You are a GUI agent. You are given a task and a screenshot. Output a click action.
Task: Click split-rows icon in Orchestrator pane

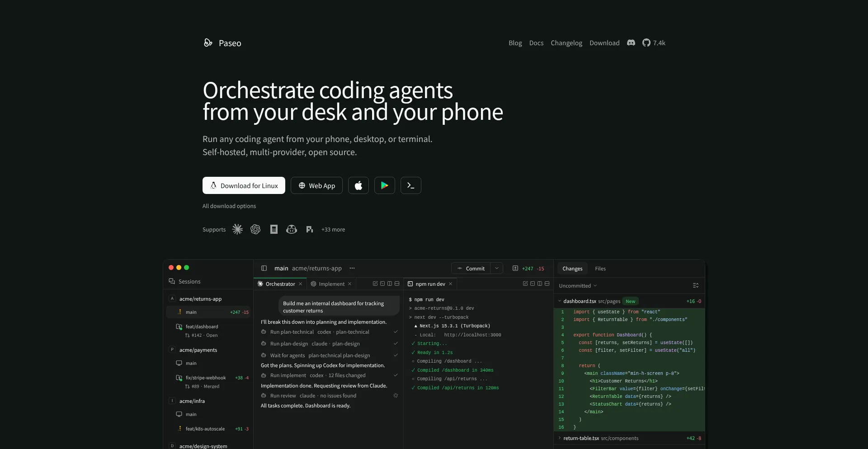[x=397, y=284]
